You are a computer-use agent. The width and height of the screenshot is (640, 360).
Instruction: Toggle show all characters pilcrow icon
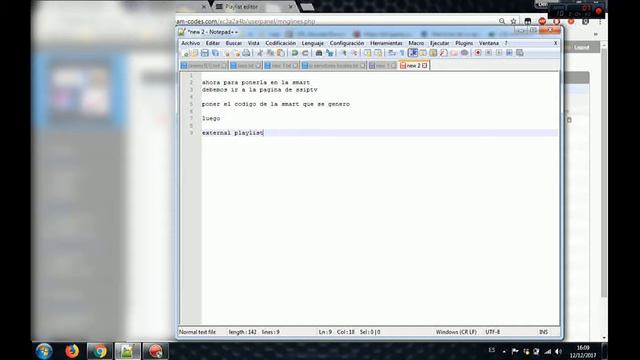tap(402, 53)
